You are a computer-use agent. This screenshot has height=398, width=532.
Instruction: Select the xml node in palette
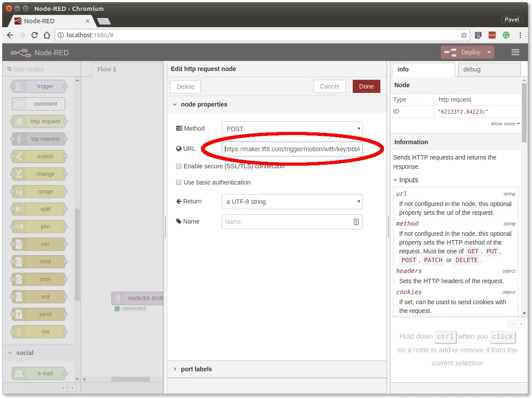tap(39, 297)
